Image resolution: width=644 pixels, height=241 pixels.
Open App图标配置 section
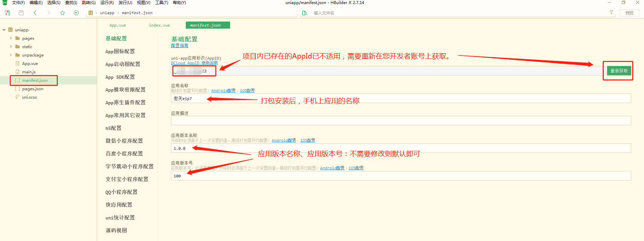(120, 51)
